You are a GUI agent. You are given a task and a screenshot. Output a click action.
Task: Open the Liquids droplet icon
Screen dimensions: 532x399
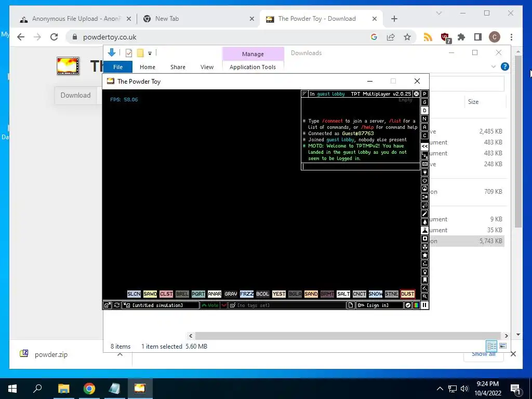tap(424, 222)
